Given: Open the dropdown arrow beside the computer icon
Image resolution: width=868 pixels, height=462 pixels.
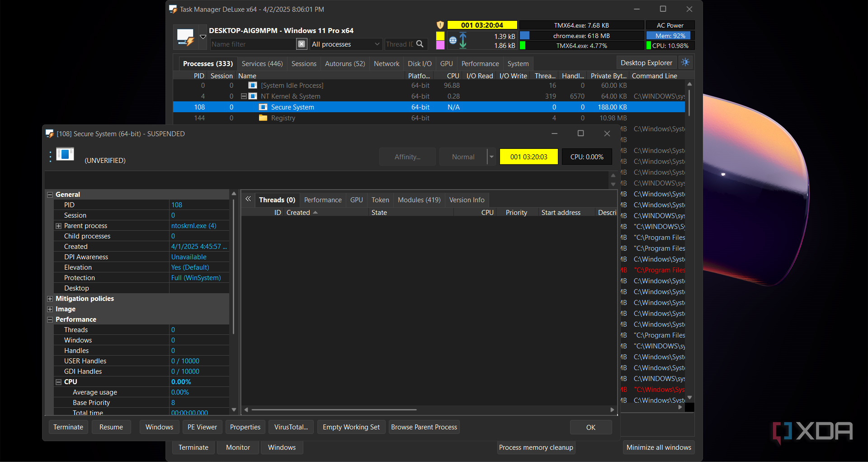Looking at the screenshot, I should pyautogui.click(x=203, y=37).
